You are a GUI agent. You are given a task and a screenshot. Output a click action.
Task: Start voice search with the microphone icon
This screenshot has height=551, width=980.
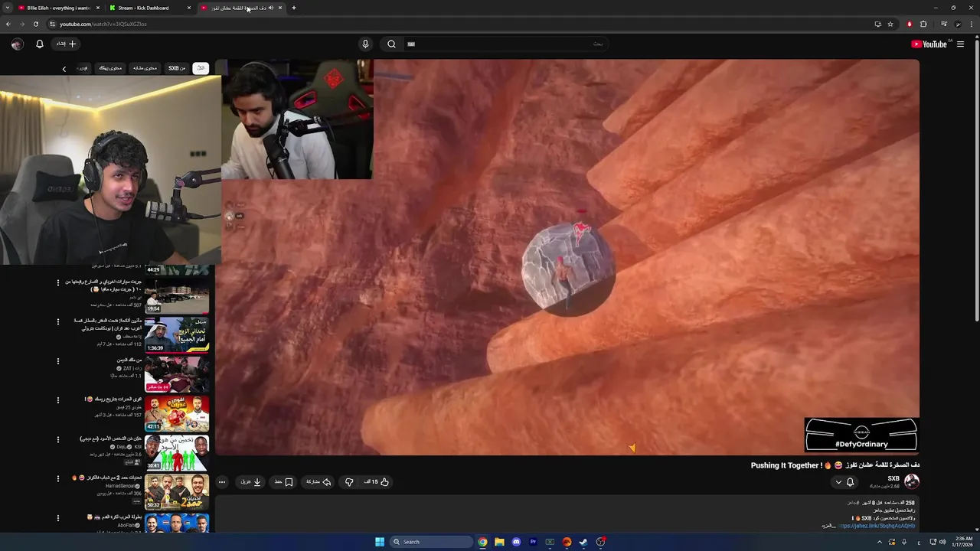click(x=365, y=44)
